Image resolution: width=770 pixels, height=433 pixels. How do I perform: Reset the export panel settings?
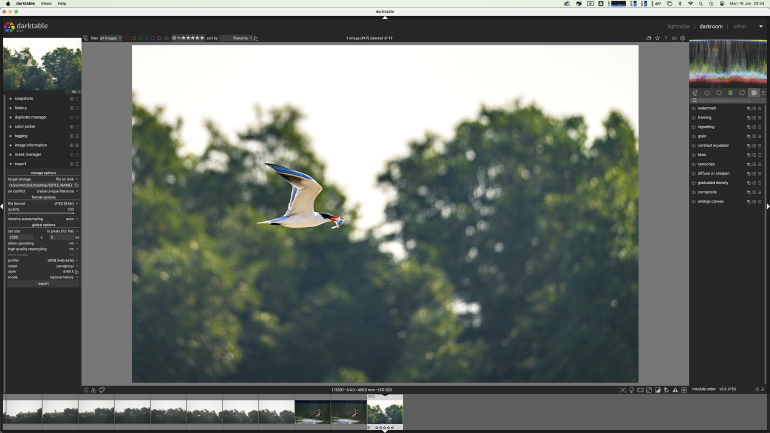[x=72, y=164]
